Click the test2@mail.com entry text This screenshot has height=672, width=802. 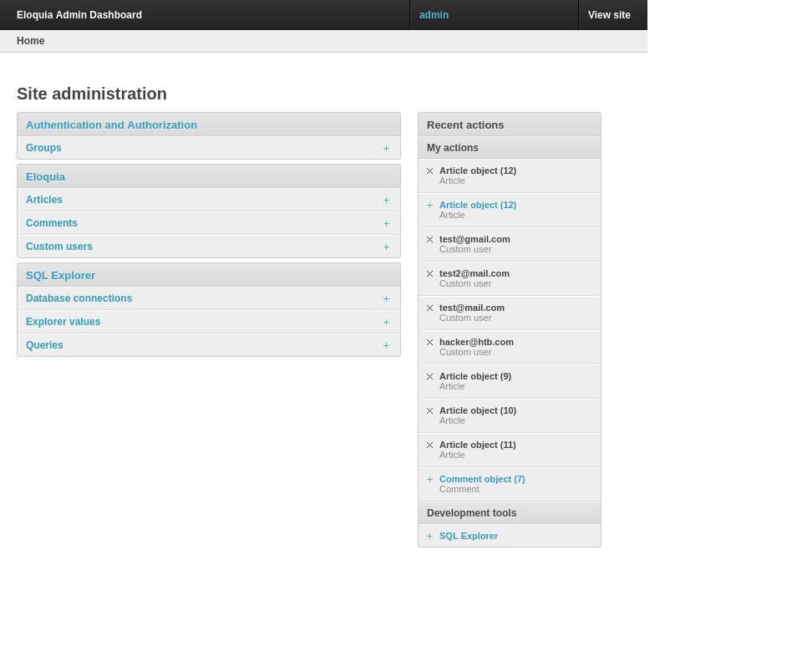click(x=475, y=274)
